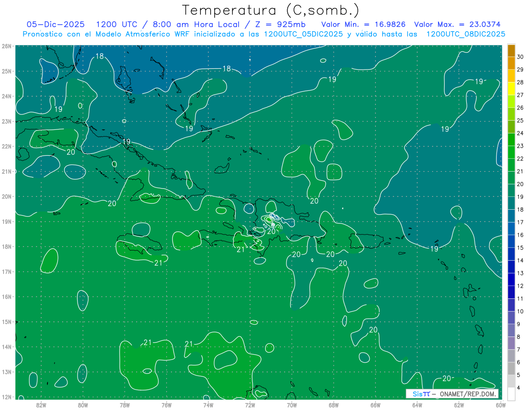Click the "18N" latitude axis label

pos(7,247)
